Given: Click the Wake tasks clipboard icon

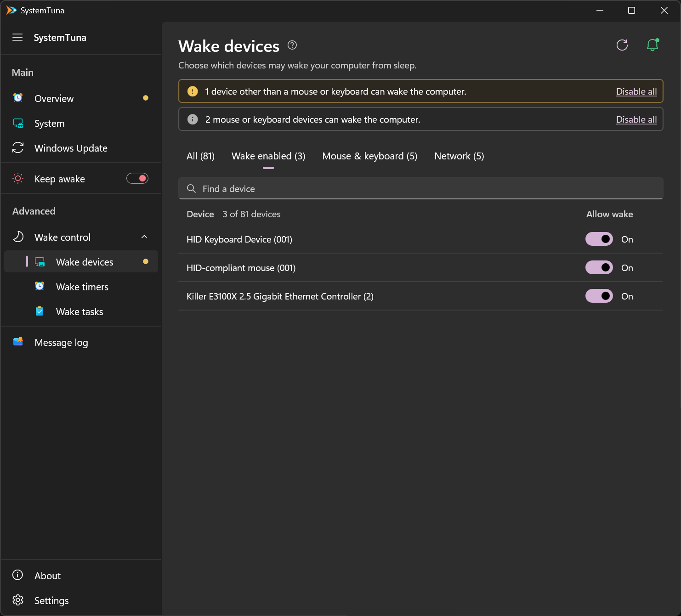Looking at the screenshot, I should 40,311.
